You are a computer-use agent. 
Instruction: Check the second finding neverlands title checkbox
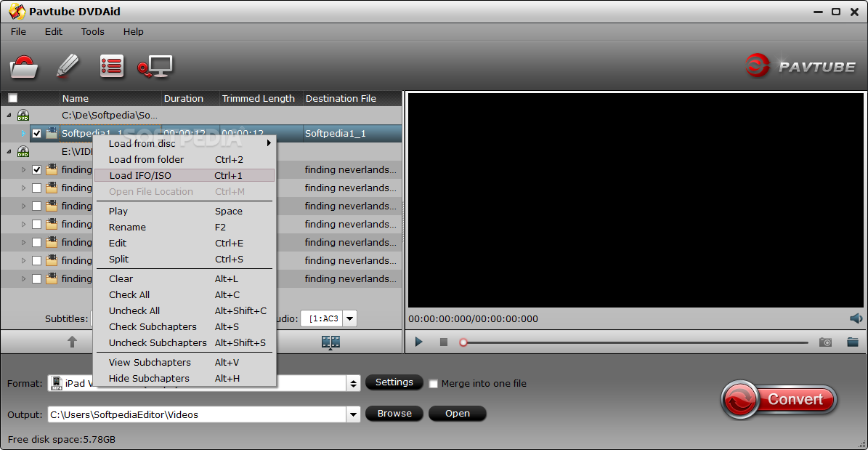pyautogui.click(x=36, y=188)
